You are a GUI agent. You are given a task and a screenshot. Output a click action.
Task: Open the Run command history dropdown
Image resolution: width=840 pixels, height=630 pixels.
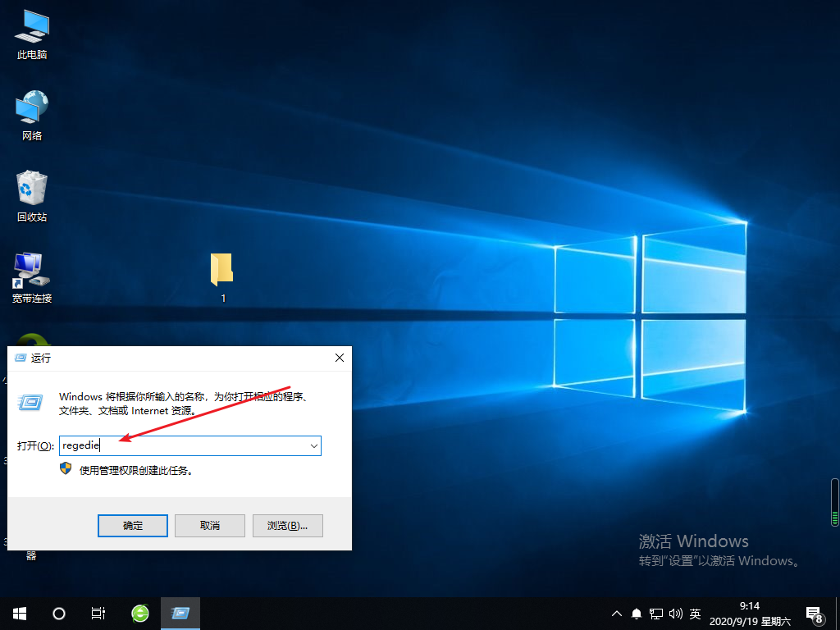click(313, 445)
